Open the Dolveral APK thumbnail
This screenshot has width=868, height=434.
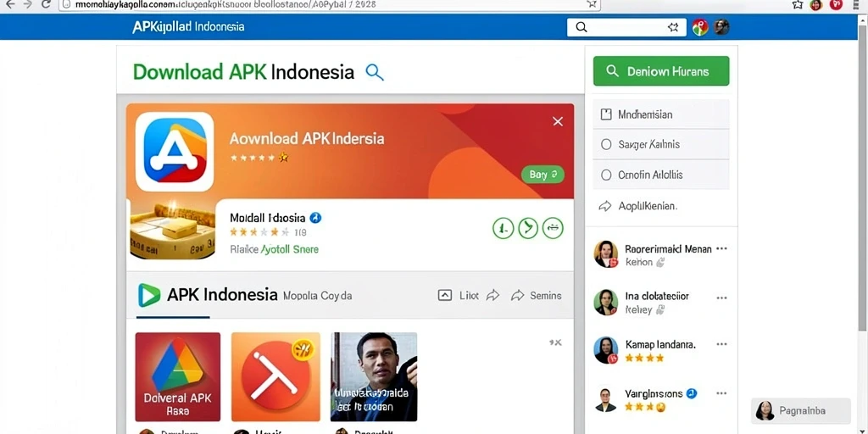[x=178, y=377]
